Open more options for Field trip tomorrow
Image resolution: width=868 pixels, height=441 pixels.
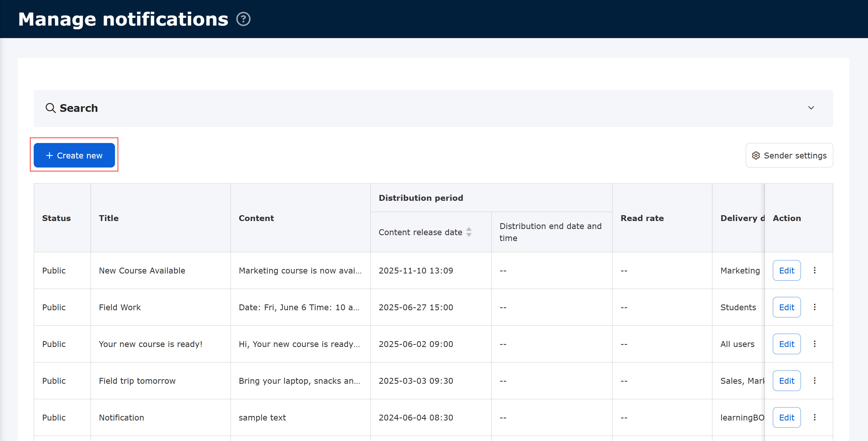point(814,380)
